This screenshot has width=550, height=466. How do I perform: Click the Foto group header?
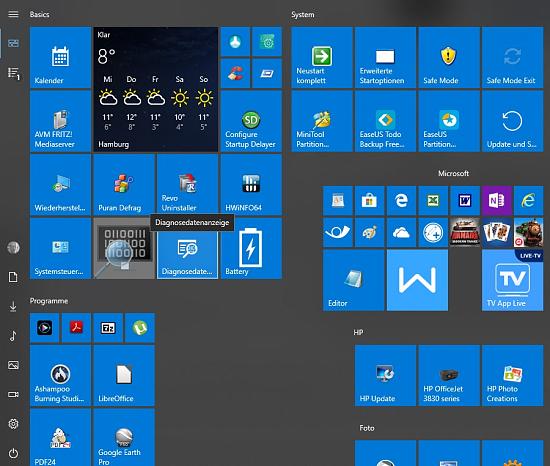click(367, 428)
